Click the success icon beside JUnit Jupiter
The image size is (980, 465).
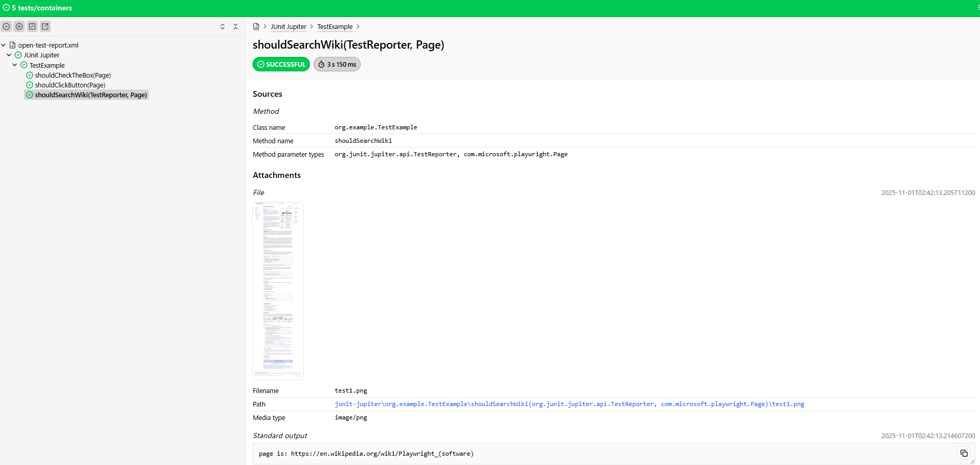coord(18,55)
